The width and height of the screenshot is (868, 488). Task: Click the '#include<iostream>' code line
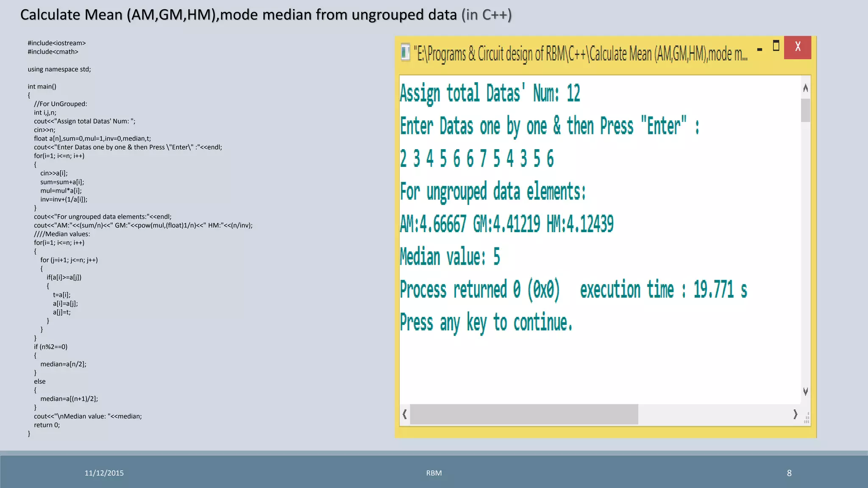click(57, 43)
